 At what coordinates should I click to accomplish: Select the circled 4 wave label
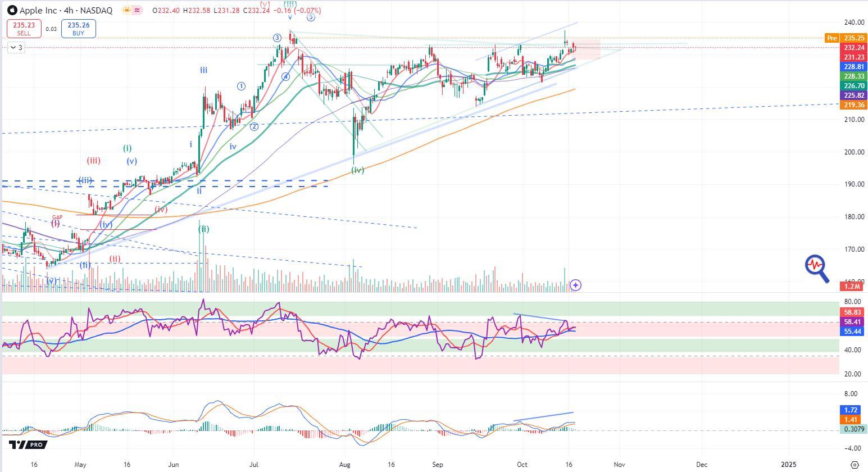coord(286,76)
